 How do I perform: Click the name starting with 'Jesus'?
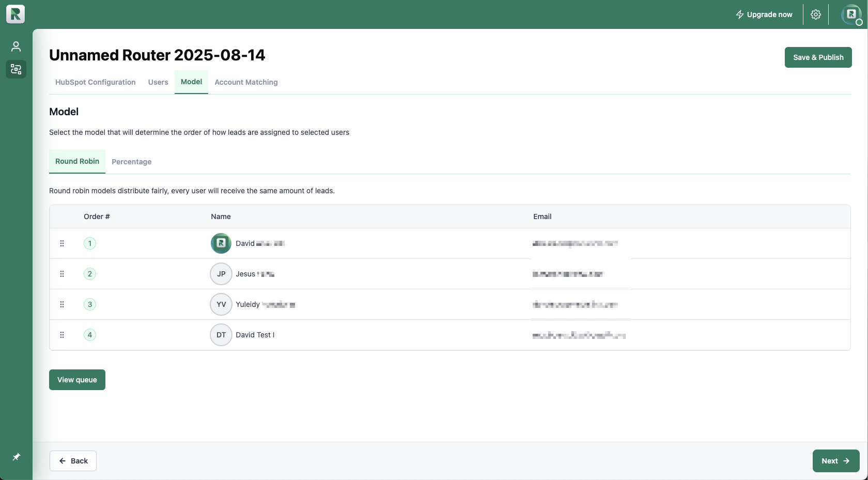[x=255, y=274]
